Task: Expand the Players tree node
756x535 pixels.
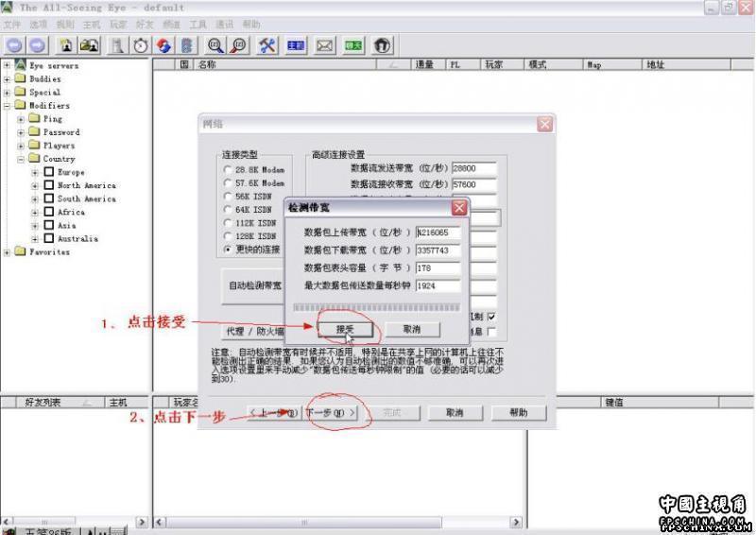Action: click(21, 146)
